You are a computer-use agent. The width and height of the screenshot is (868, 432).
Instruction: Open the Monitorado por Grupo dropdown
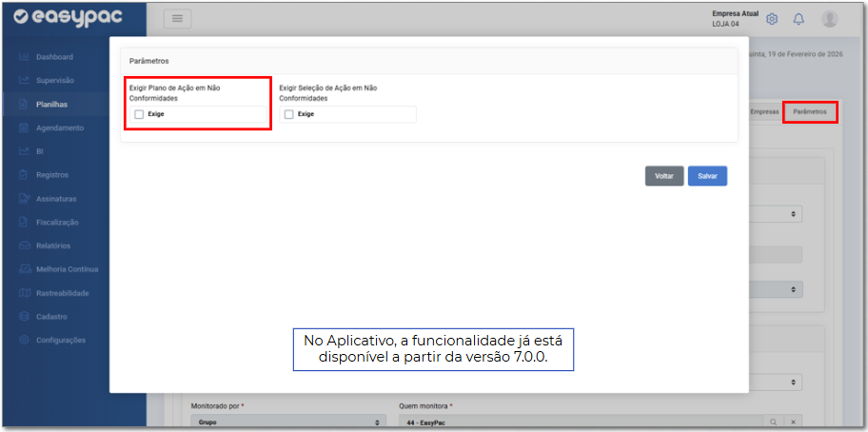click(288, 421)
